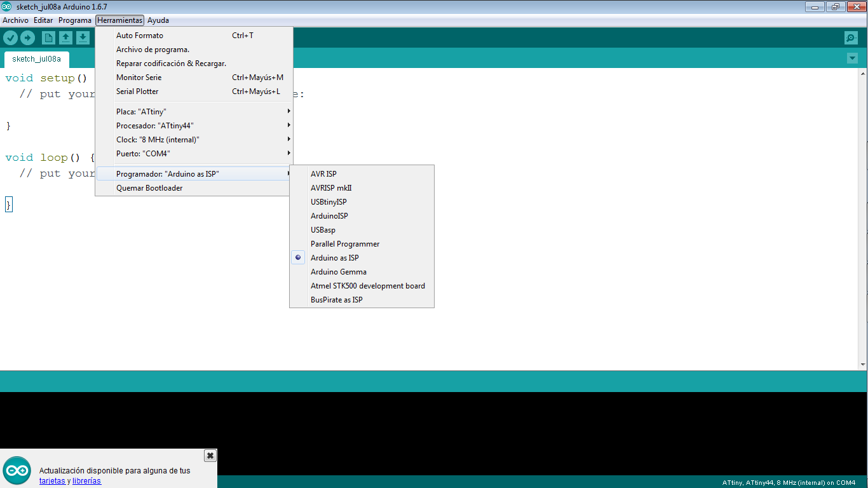This screenshot has height=488, width=868.
Task: Click the void loop() code line
Action: coord(50,158)
